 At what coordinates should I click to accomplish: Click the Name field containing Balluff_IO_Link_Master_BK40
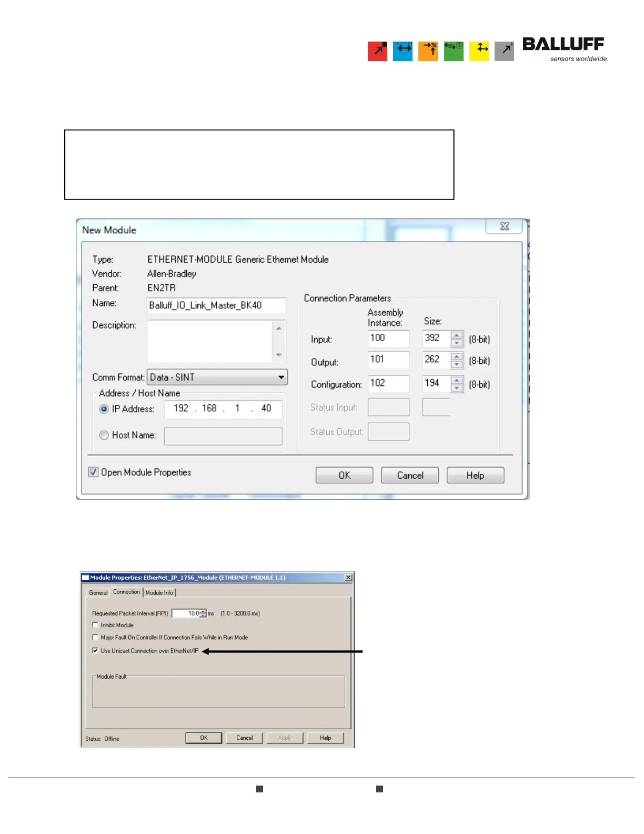click(217, 305)
